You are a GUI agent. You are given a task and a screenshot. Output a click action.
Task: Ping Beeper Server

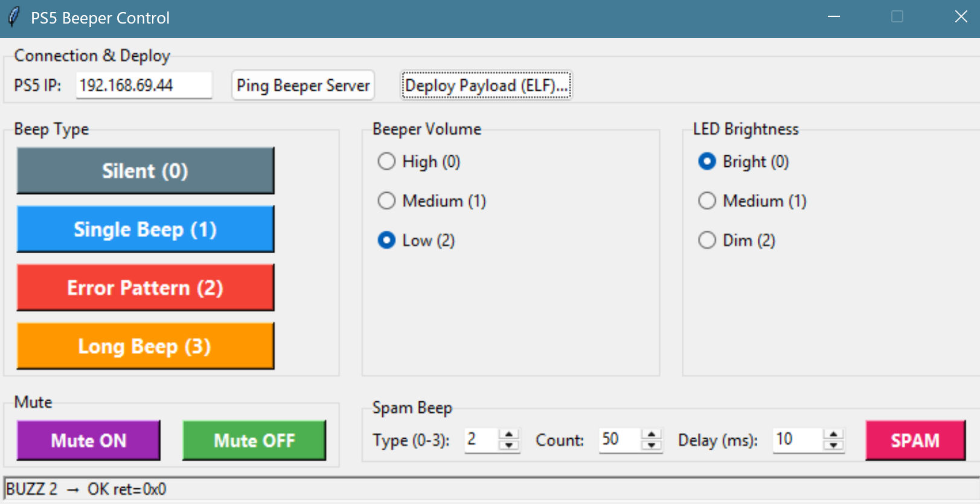(303, 85)
